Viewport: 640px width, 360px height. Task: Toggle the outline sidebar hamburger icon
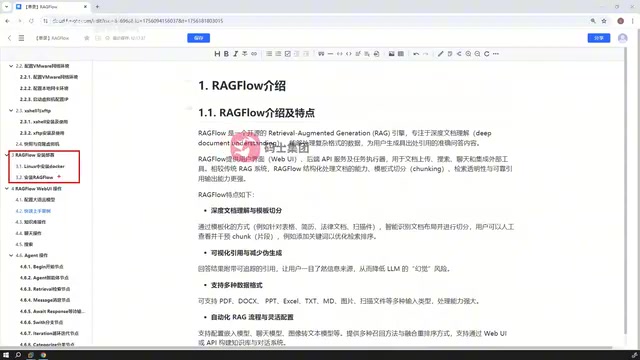point(21,38)
